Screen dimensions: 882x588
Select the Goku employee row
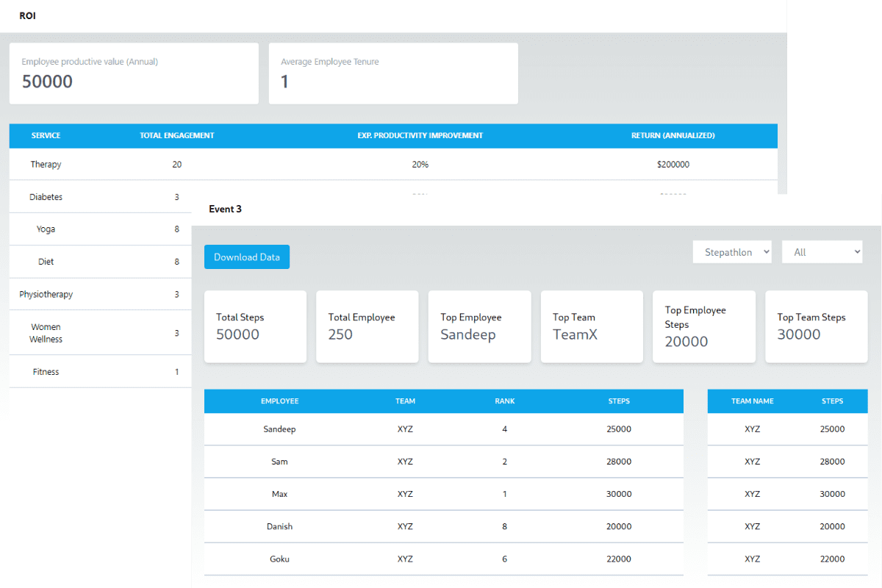[x=444, y=559]
